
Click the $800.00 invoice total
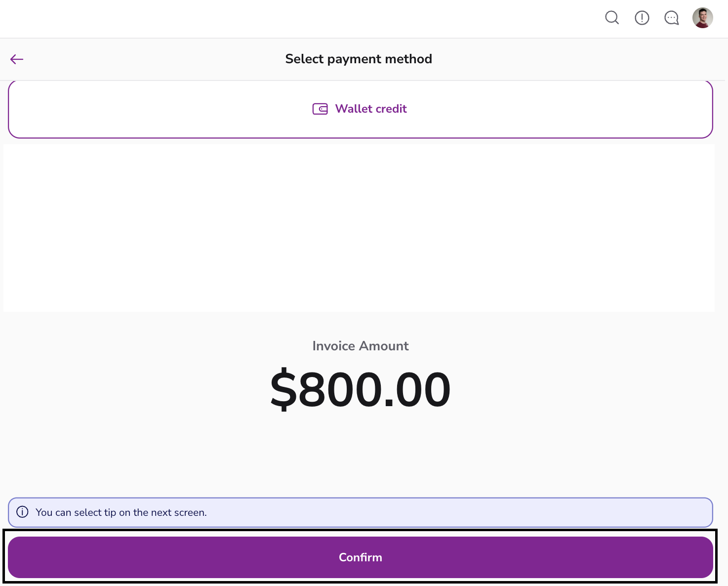[361, 389]
